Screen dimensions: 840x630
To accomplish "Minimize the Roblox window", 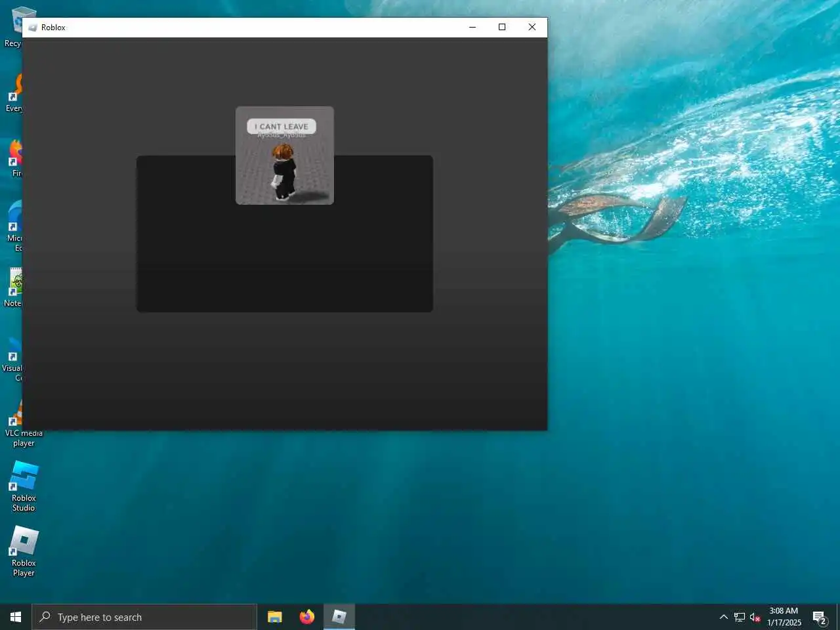I will pos(472,28).
